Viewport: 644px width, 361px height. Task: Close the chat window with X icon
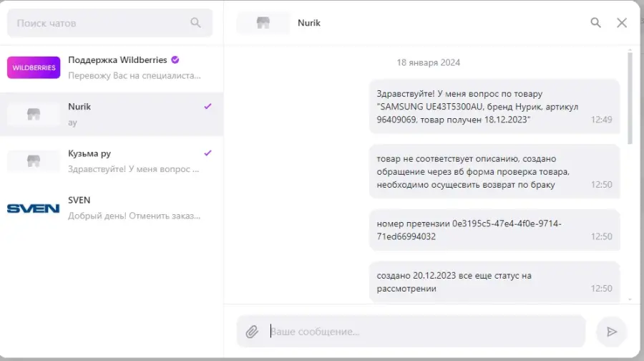(x=622, y=23)
